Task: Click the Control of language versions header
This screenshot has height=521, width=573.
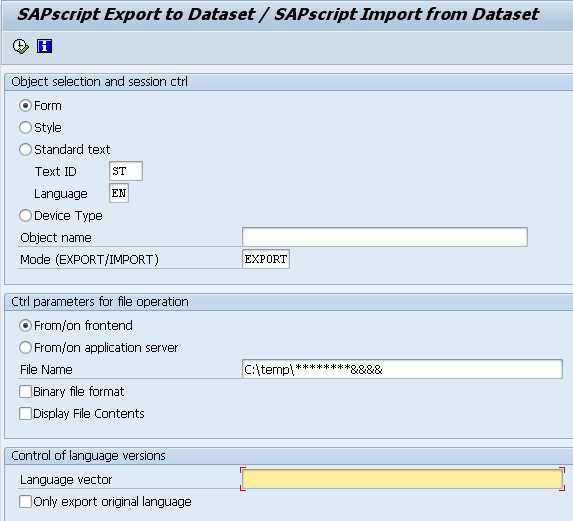Action: point(88,456)
